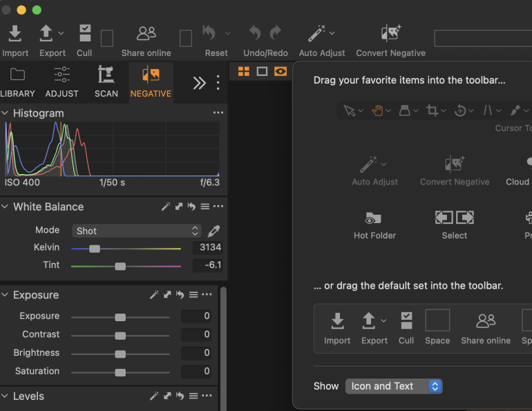Click the Keystone cursor tool
The height and width of the screenshot is (411, 532).
click(x=488, y=111)
